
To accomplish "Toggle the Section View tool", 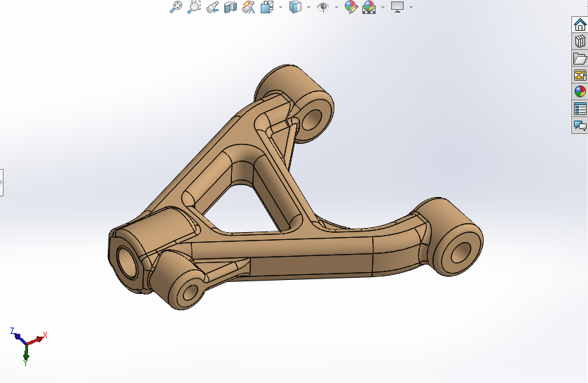I will point(231,7).
